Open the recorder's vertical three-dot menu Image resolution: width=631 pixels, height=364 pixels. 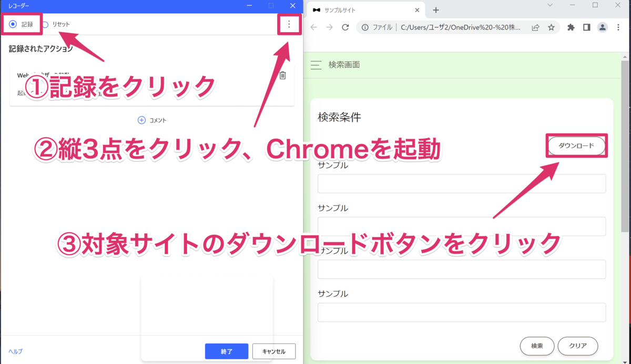point(289,25)
